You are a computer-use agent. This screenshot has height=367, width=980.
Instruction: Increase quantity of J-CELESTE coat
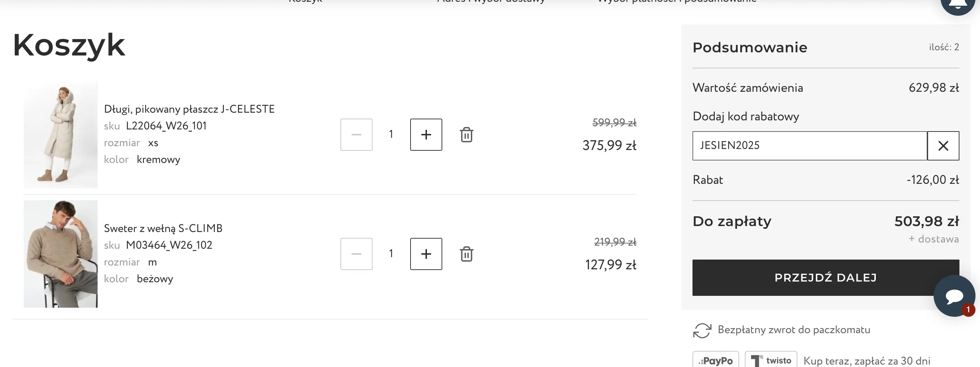(426, 135)
